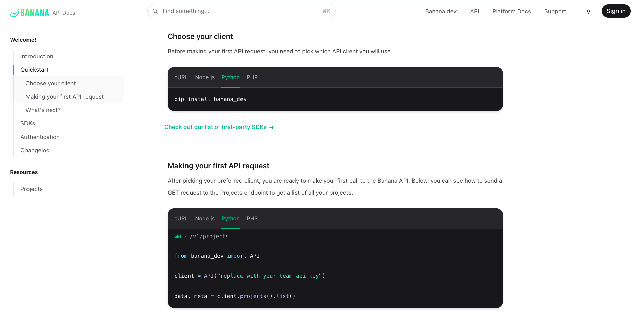The height and width of the screenshot is (314, 644).
Task: Switch to Node.js tab in install code block
Action: coord(205,77)
